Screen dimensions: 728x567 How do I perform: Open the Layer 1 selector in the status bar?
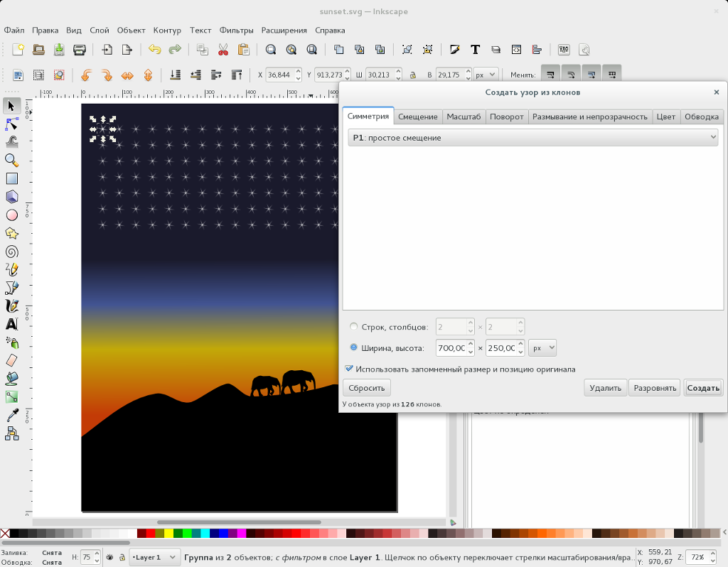tap(154, 557)
